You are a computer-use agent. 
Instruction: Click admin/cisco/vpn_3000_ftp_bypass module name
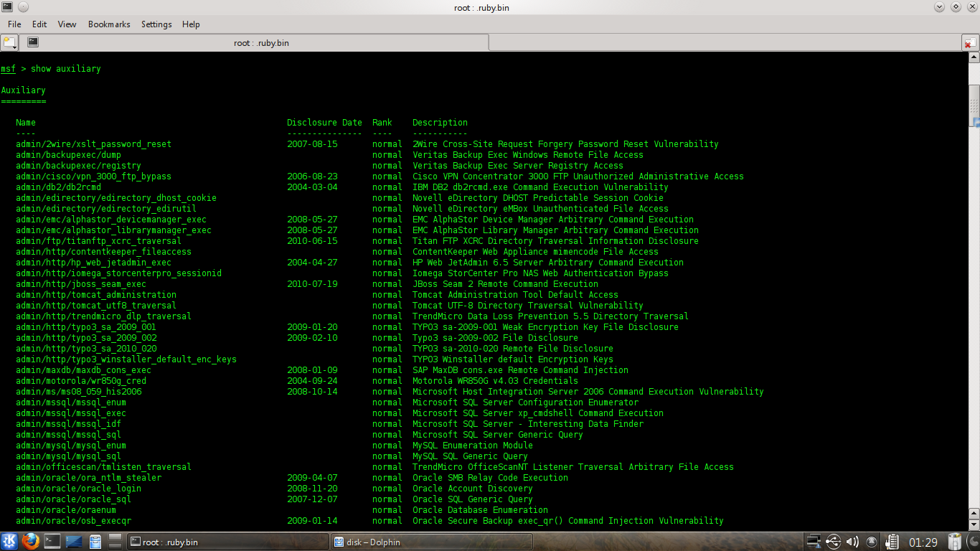click(94, 176)
